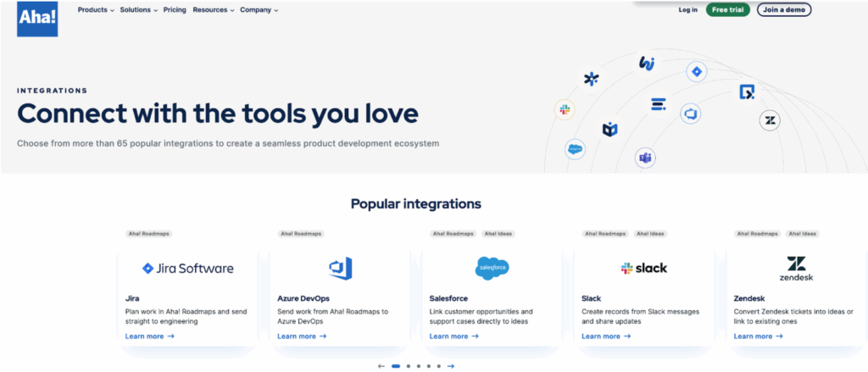The width and height of the screenshot is (868, 372).
Task: Click the Azure DevOps icon in hero graphic
Action: pos(690,114)
